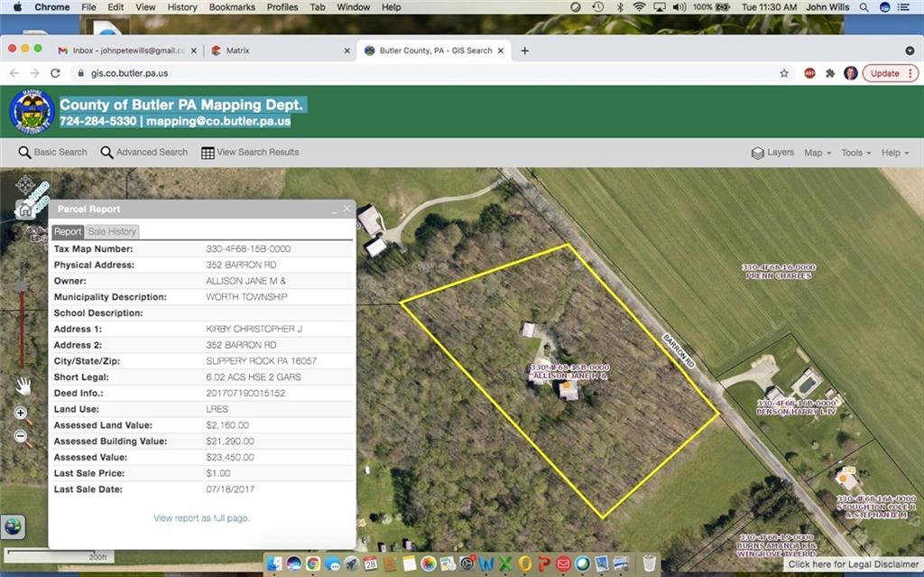This screenshot has height=577, width=924.
Task: Click the zoom out minus tool
Action: click(22, 436)
